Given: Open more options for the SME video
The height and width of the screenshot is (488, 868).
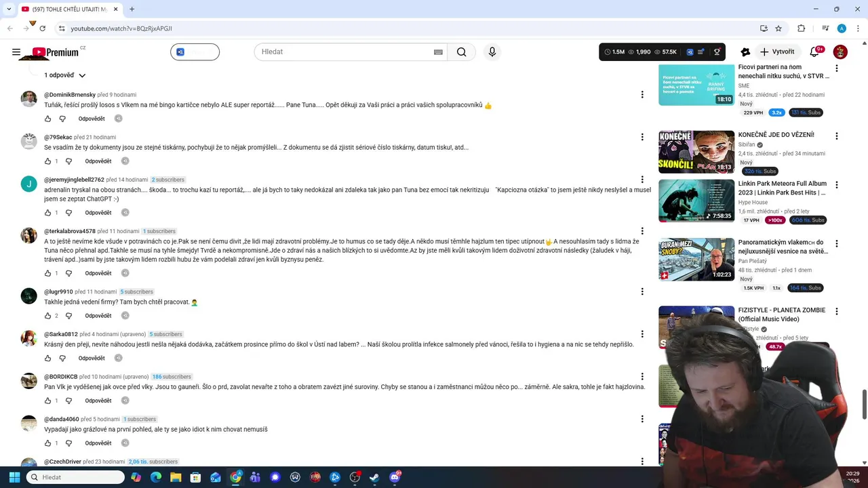Looking at the screenshot, I should coord(837,68).
